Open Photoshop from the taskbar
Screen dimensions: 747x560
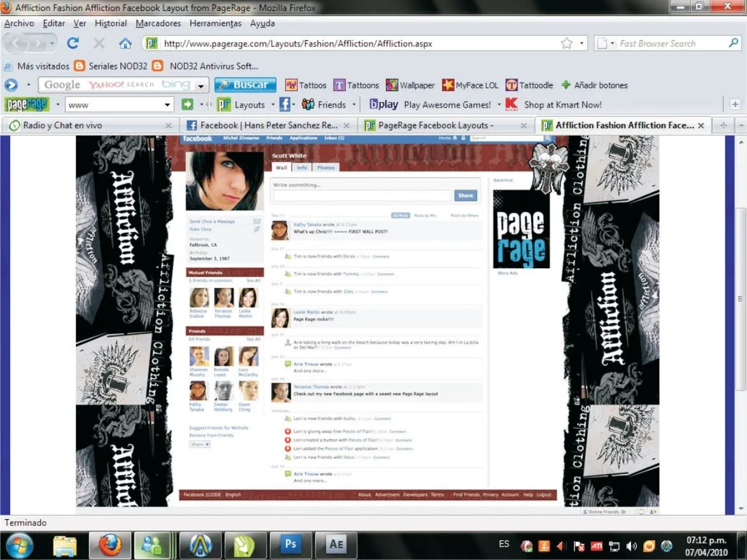coord(291,545)
